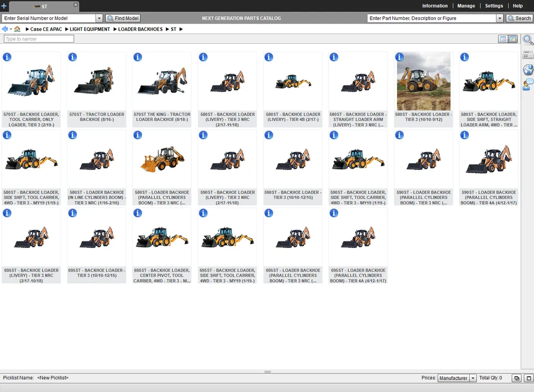This screenshot has width=534, height=392.
Task: Expand the part number search dropdown
Action: coord(500,18)
